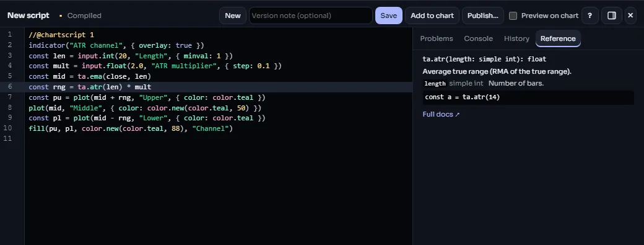Click the example code const a = ta.atr(14)
This screenshot has width=644, height=245.
point(462,97)
